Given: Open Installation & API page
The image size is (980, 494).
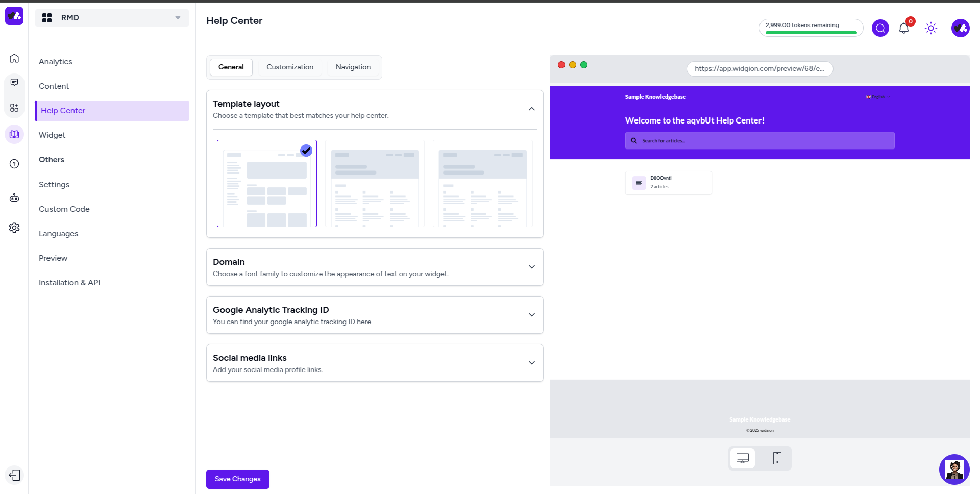Looking at the screenshot, I should point(69,283).
